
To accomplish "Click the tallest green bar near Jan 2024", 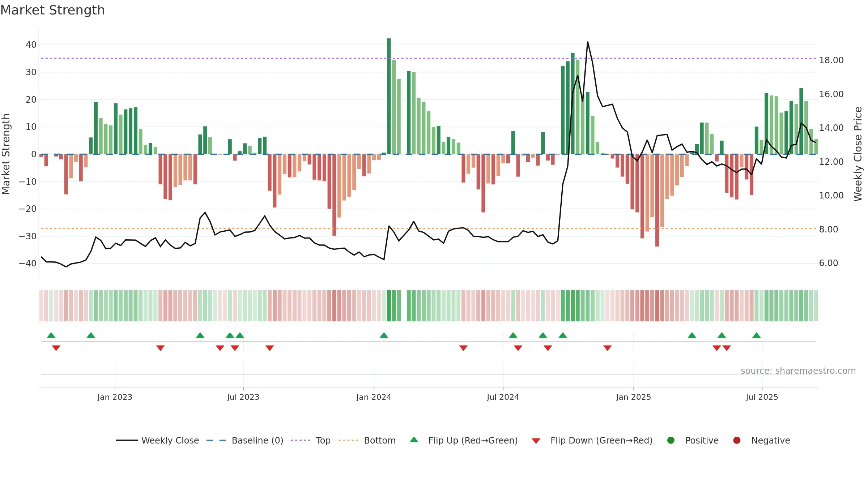I will [x=389, y=96].
